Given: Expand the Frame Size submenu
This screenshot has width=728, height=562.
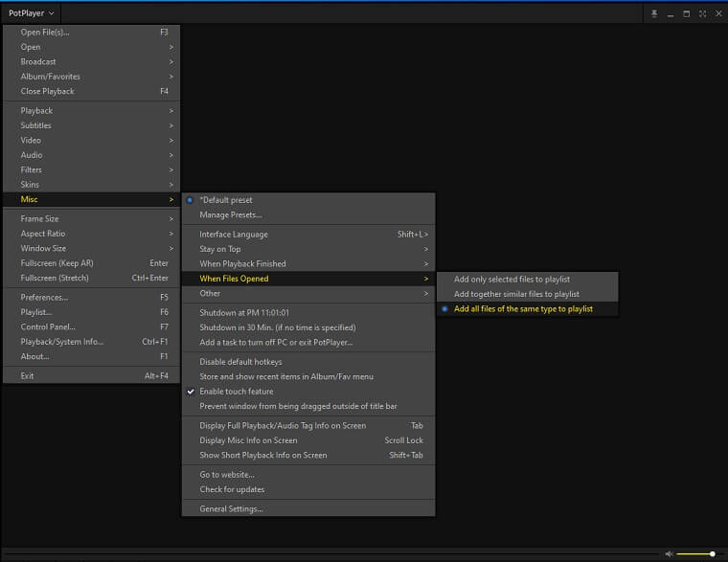Looking at the screenshot, I should pos(91,219).
